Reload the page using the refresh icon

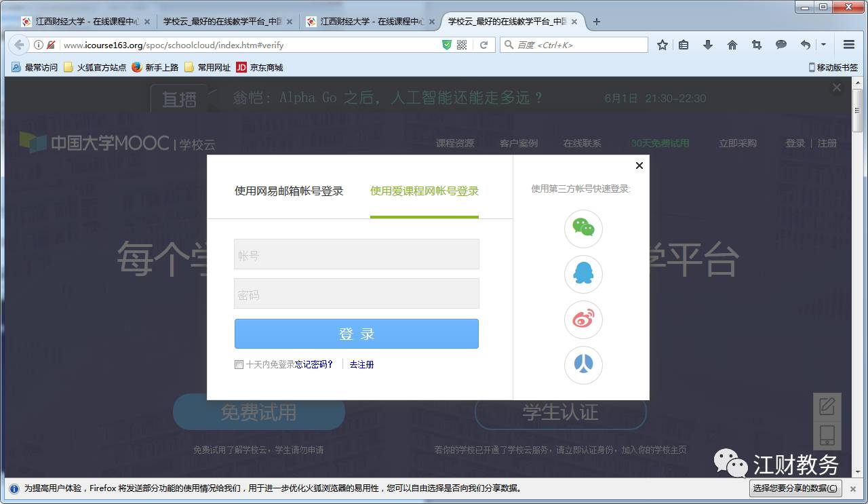point(484,45)
